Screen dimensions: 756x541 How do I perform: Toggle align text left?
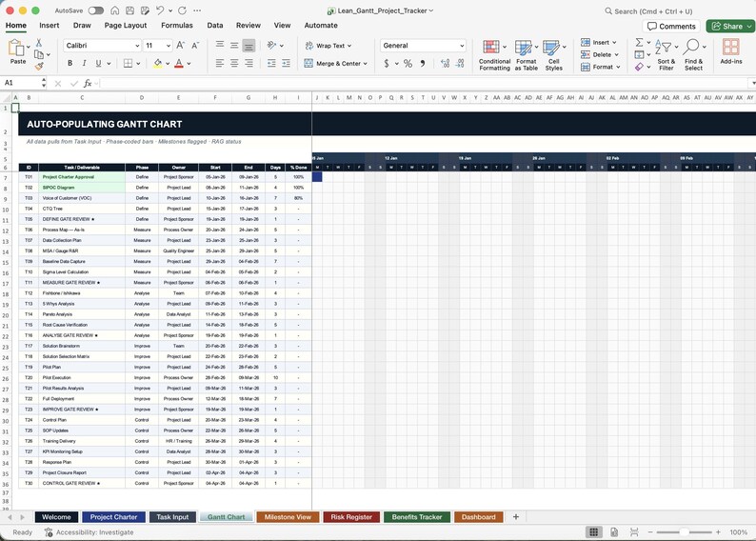pyautogui.click(x=220, y=63)
